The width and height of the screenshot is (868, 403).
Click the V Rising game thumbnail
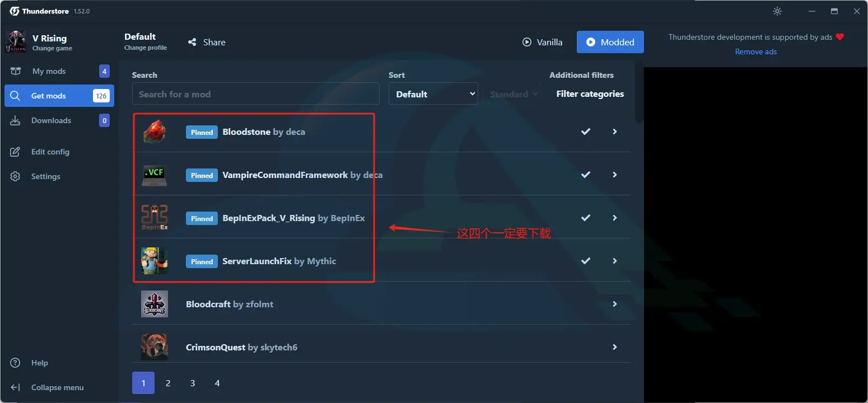tap(15, 42)
